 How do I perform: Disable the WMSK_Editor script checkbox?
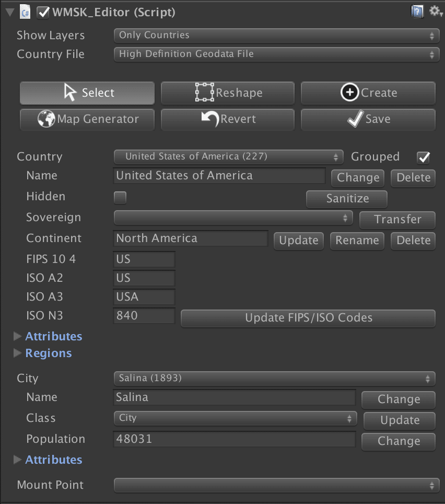[x=43, y=12]
